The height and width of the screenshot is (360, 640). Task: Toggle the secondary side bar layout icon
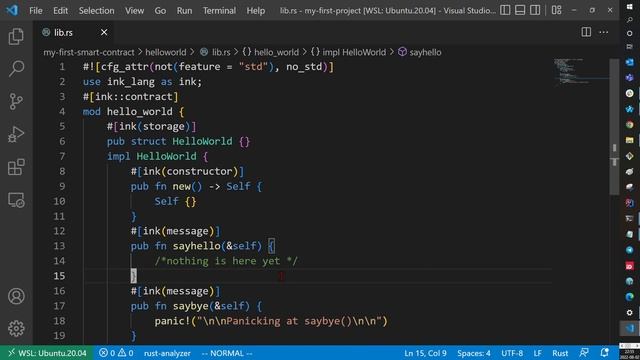(x=535, y=10)
